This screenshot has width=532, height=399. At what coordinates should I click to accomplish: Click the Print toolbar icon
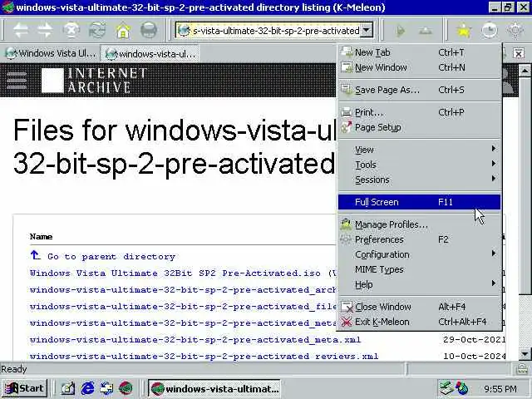click(149, 31)
